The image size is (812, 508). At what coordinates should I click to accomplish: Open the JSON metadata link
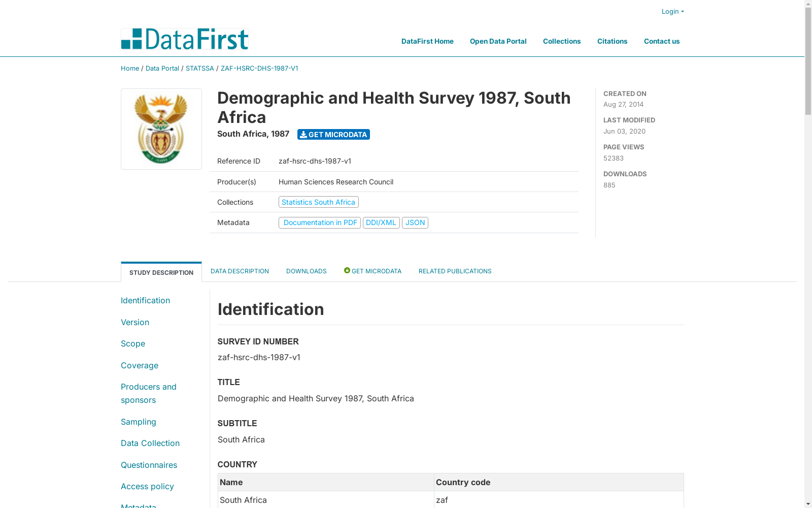[415, 223]
